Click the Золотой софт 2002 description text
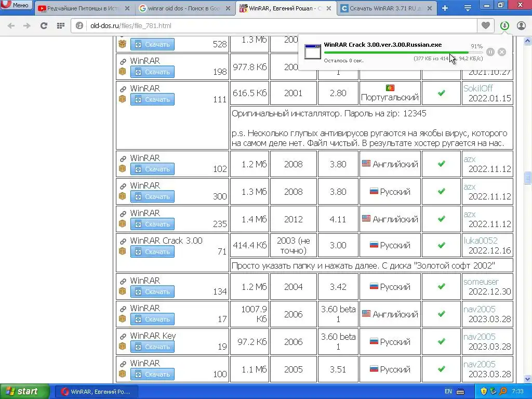Image resolution: width=532 pixels, height=399 pixels. [363, 265]
